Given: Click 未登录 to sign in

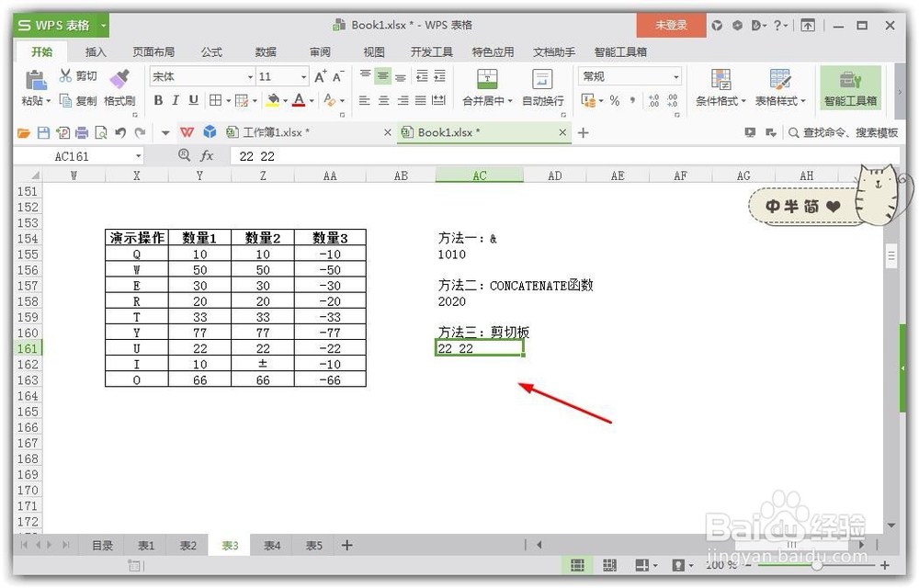Looking at the screenshot, I should coord(671,26).
